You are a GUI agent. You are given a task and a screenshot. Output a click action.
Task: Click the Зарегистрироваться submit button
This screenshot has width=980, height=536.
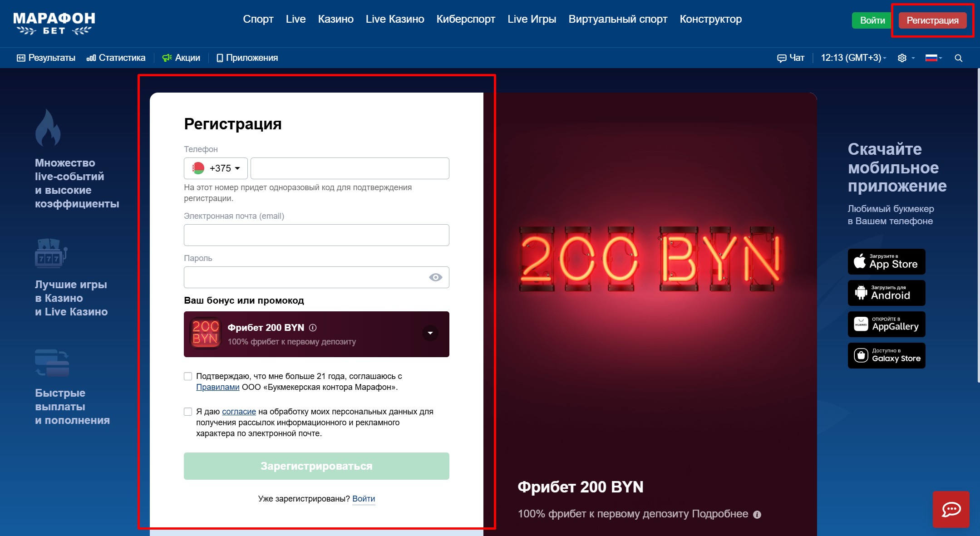click(x=316, y=466)
